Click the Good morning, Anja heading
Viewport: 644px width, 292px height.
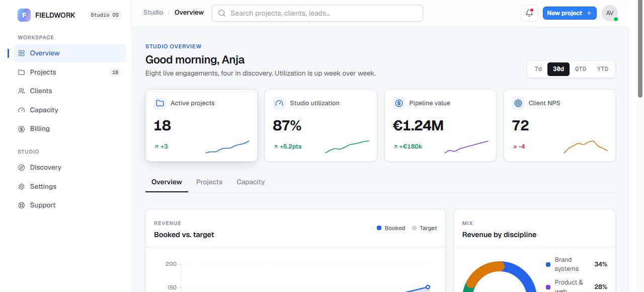pos(195,60)
